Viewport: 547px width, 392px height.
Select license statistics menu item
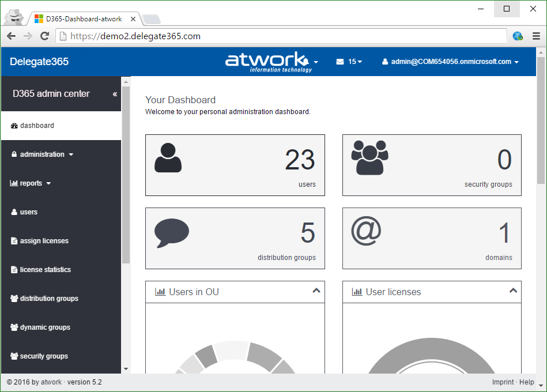click(x=45, y=270)
